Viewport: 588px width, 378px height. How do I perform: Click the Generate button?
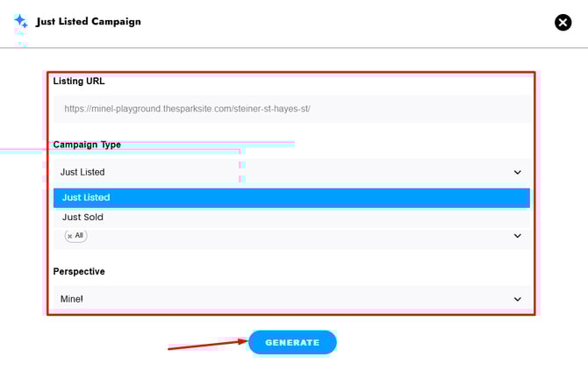coord(292,342)
